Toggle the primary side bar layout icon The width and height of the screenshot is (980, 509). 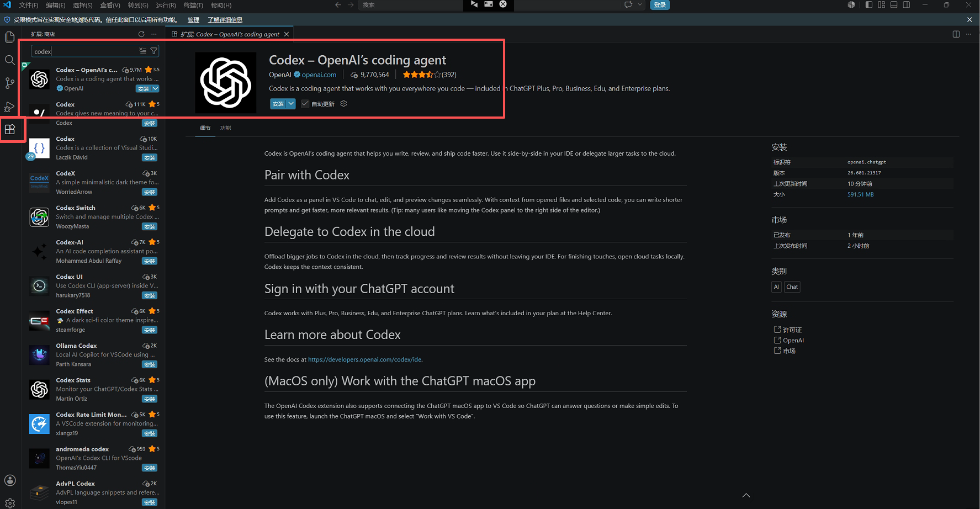click(869, 5)
